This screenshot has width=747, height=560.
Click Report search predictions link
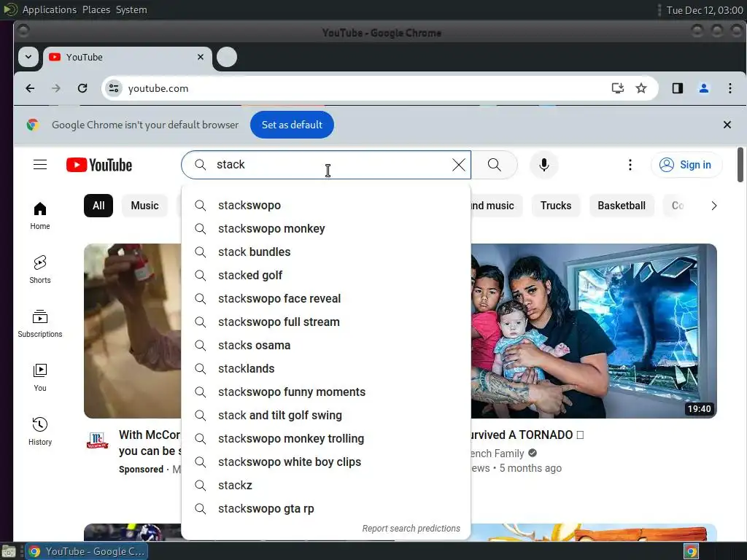411,528
